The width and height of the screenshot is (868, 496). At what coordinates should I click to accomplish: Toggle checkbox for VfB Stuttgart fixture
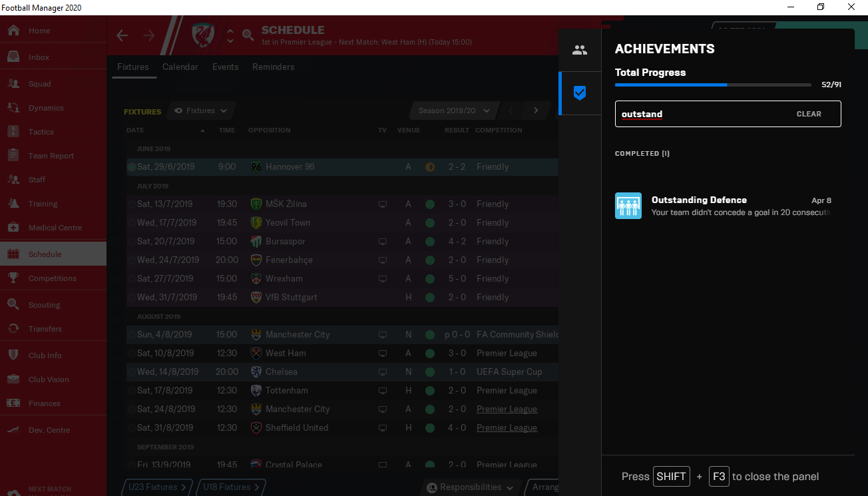[x=131, y=298]
